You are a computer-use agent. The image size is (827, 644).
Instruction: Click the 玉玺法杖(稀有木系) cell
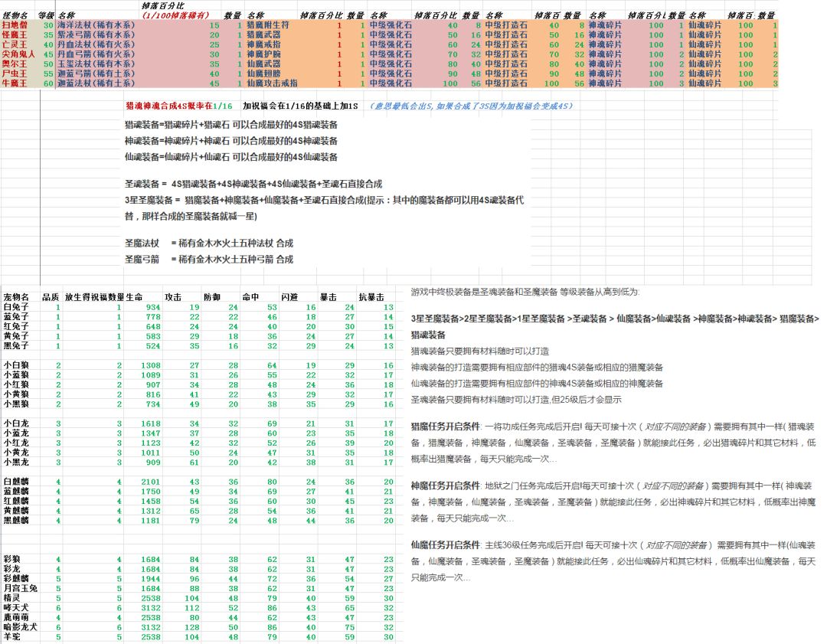coord(96,64)
